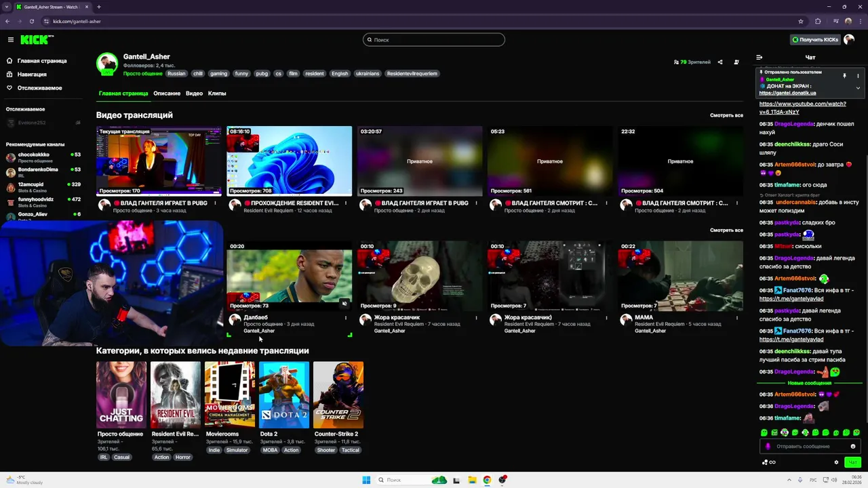This screenshot has width=868, height=488.
Task: Open the emoji picker in chat input
Action: coord(853,447)
